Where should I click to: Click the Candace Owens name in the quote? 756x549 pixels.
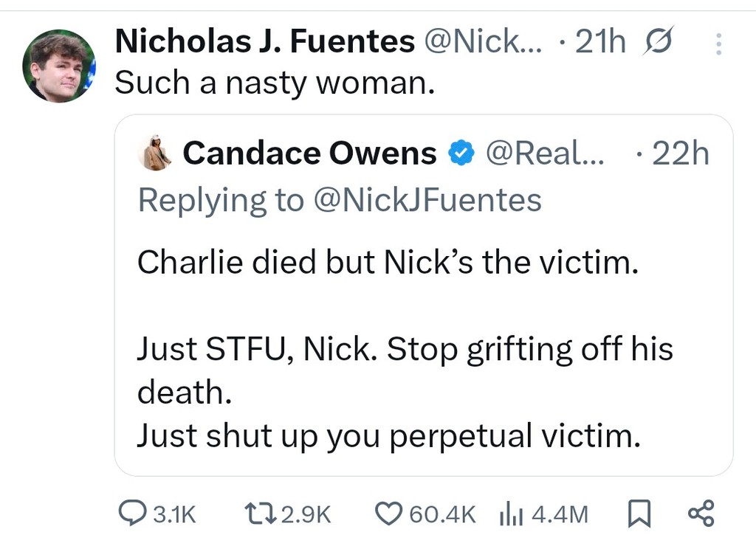tap(309, 153)
